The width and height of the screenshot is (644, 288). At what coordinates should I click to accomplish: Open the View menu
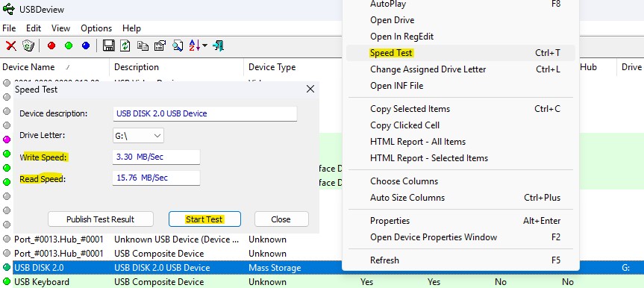(x=60, y=28)
